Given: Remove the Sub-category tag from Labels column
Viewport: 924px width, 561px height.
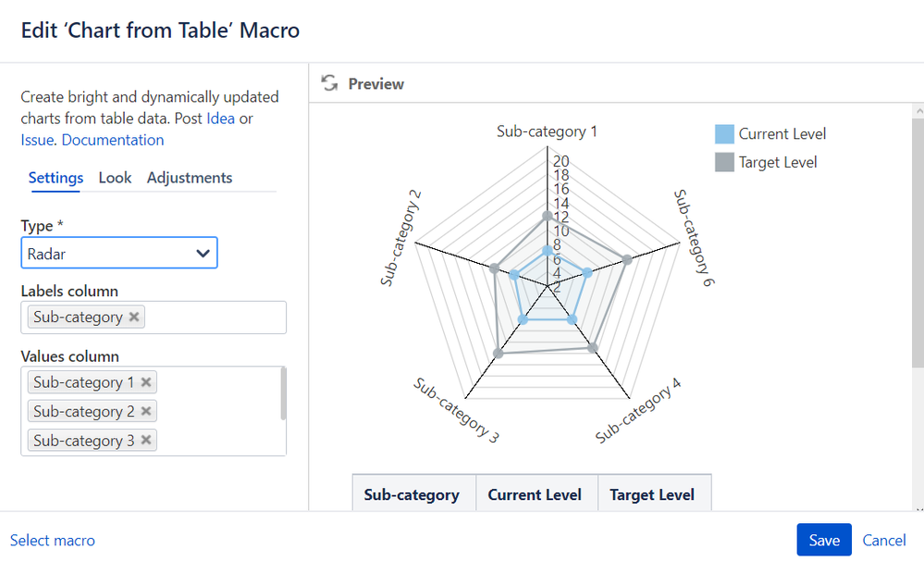Looking at the screenshot, I should [134, 317].
